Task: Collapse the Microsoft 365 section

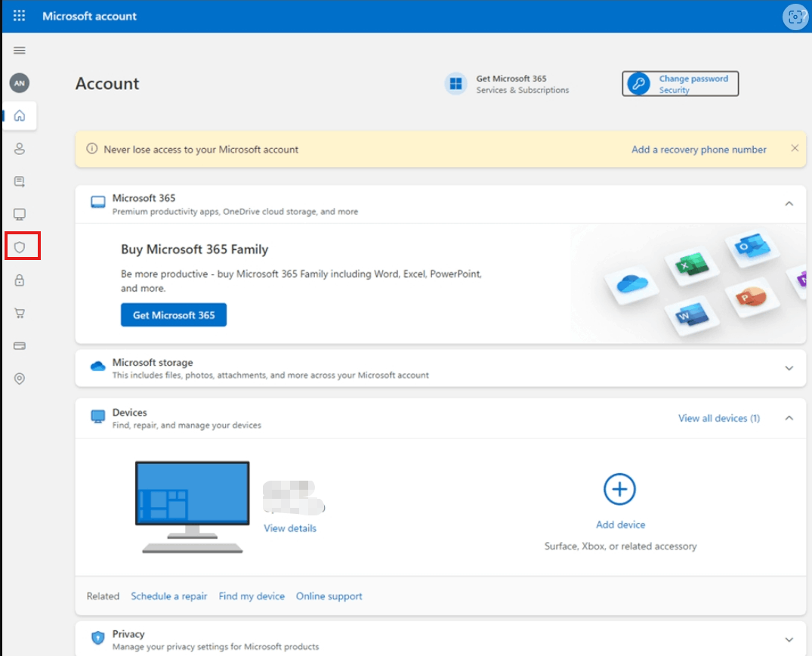Action: click(789, 203)
